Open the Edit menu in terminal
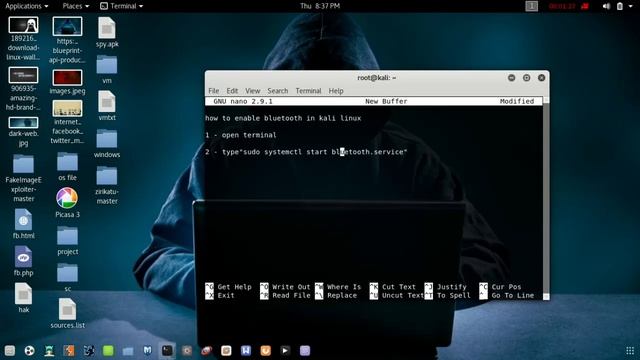The height and width of the screenshot is (360, 640). click(x=232, y=91)
